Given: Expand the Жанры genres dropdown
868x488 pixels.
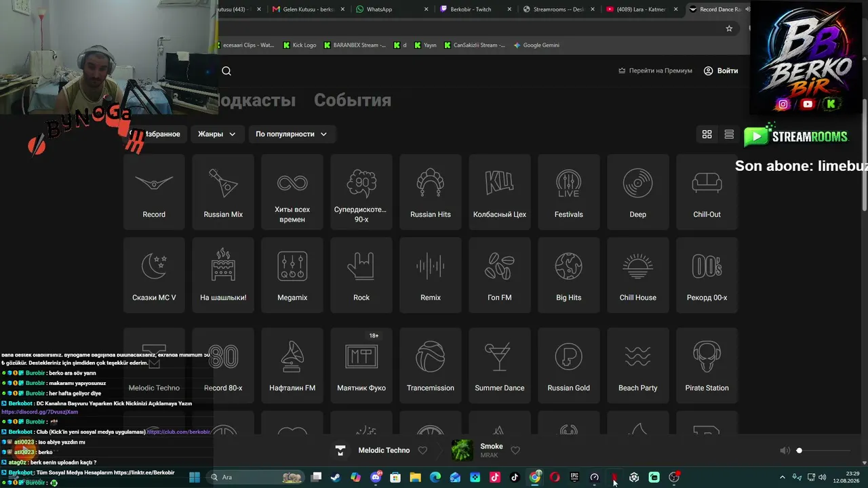Looking at the screenshot, I should [x=216, y=134].
